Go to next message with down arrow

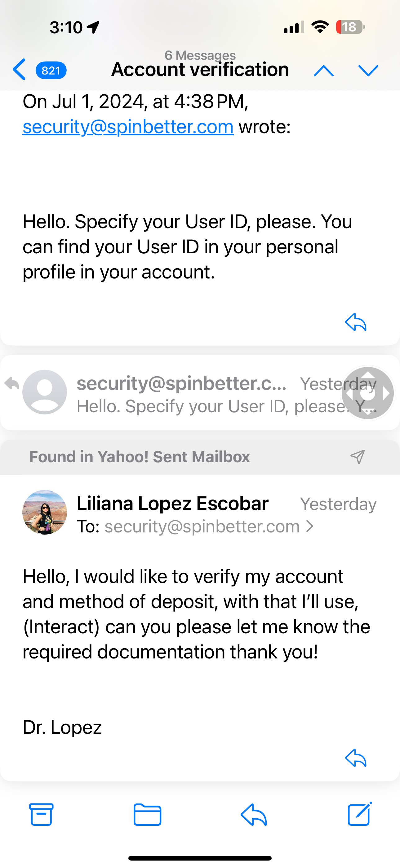click(x=368, y=70)
